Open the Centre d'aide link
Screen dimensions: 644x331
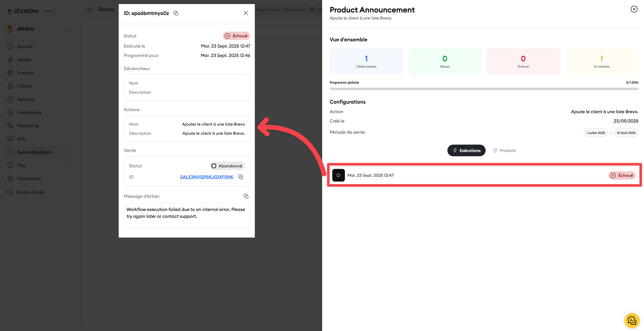point(30,192)
